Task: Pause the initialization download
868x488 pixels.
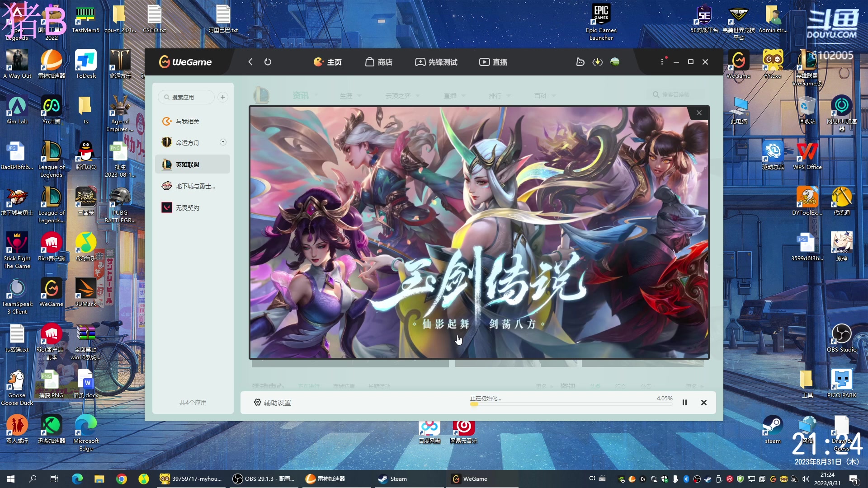Action: pyautogui.click(x=684, y=403)
